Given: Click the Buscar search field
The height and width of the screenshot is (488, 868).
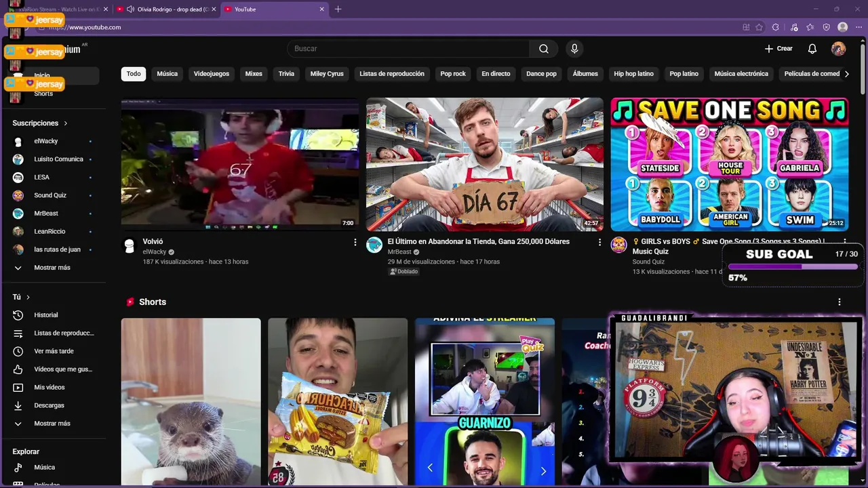Looking at the screenshot, I should point(408,49).
